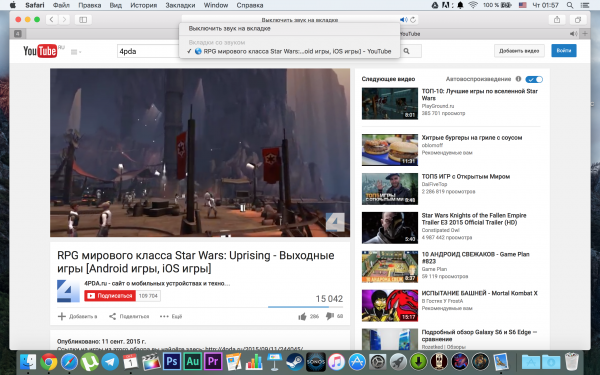
Task: Open the Safari Share button
Action: (557, 20)
